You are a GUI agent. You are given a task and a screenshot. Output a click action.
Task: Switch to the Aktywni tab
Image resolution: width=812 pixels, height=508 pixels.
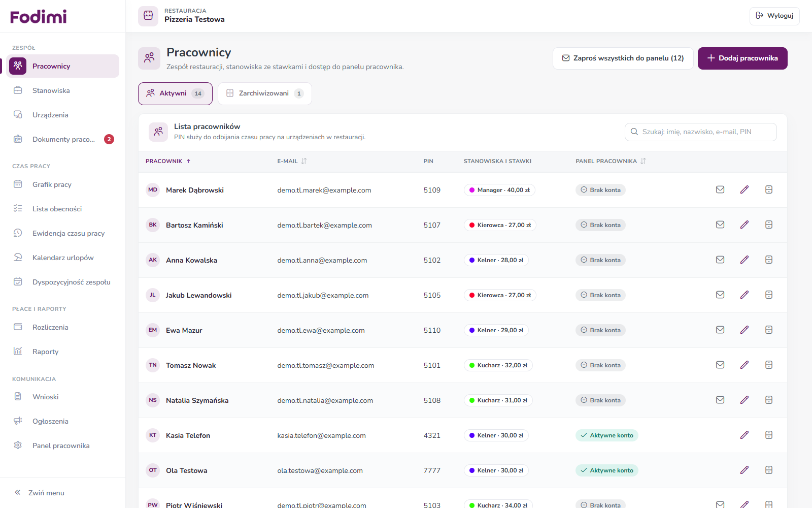pyautogui.click(x=175, y=93)
